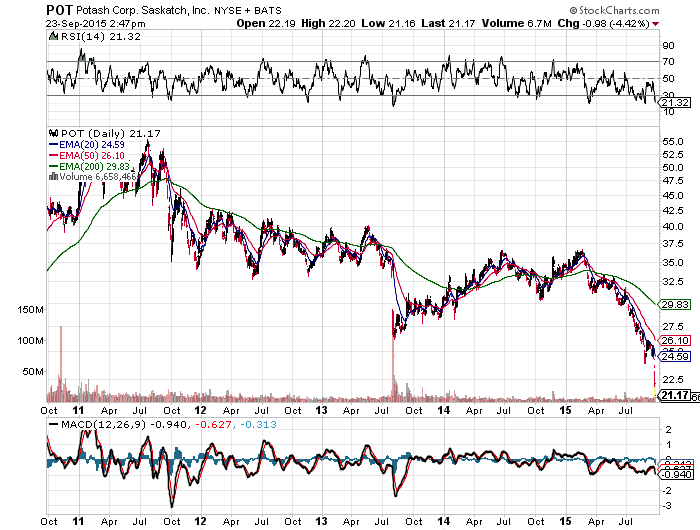Click the tall 2010 volume spike bar
This screenshot has height=530, width=700.
(61, 364)
